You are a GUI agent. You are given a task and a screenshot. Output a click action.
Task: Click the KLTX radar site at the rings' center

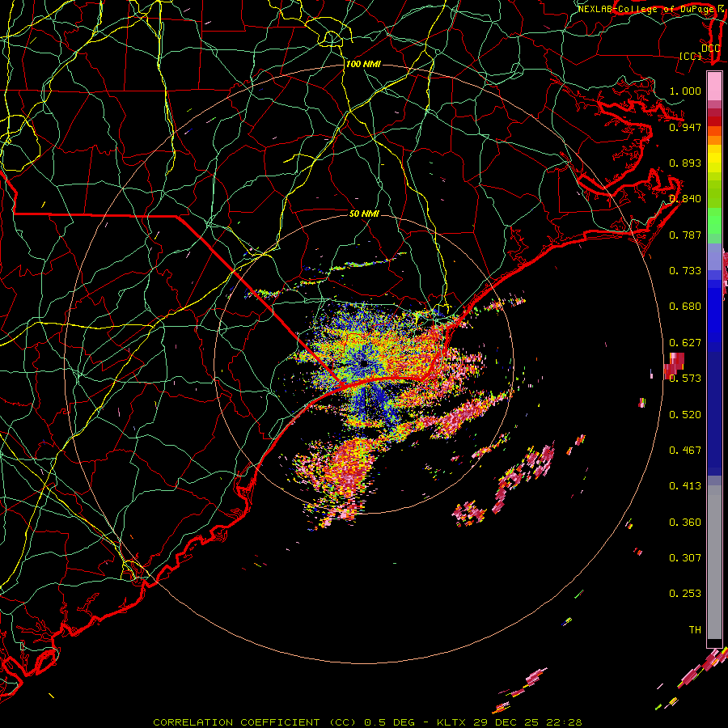pos(364,363)
